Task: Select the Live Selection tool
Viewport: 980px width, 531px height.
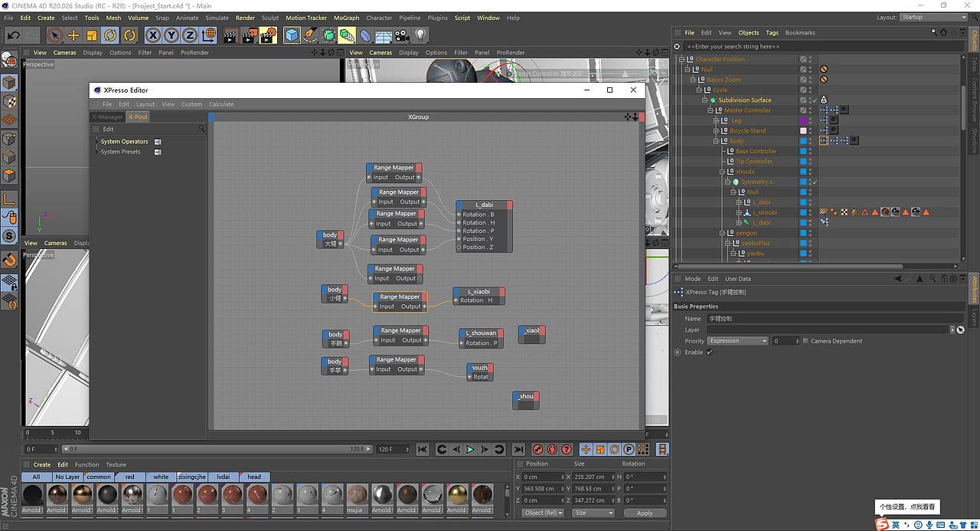Action: point(54,35)
